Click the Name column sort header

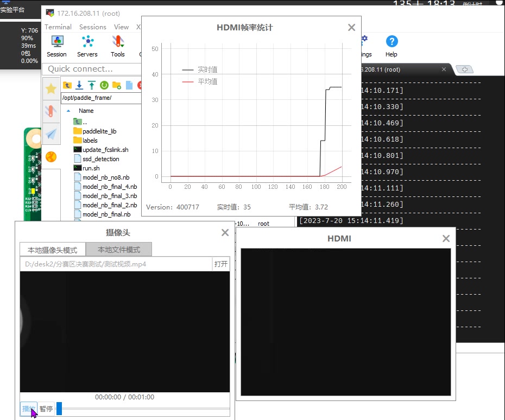click(86, 111)
